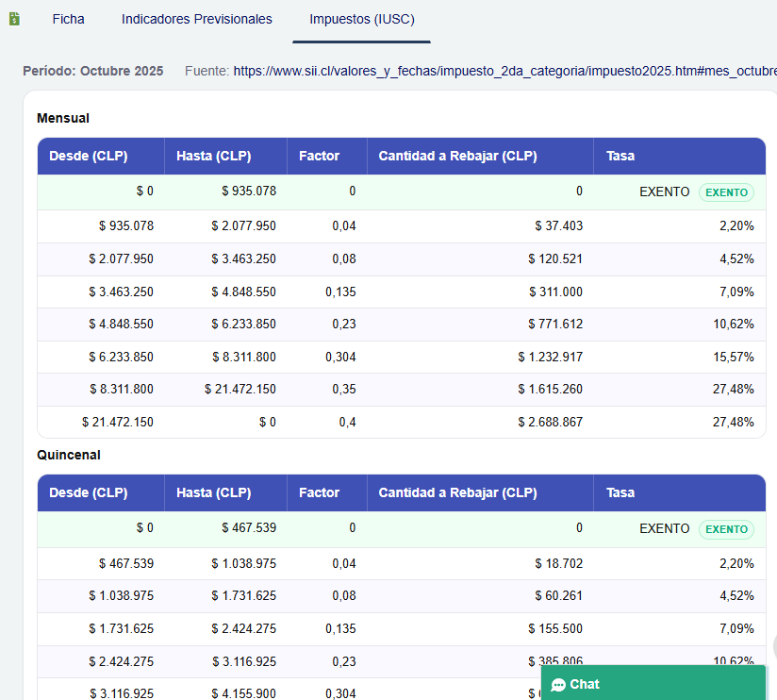This screenshot has width=777, height=700.
Task: Click Hasta (CLP) header in Quincenal table
Action: click(213, 492)
